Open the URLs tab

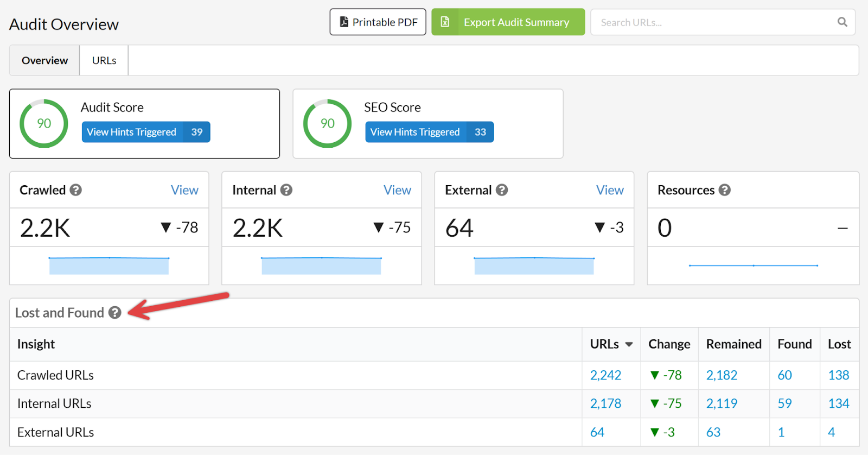click(104, 60)
